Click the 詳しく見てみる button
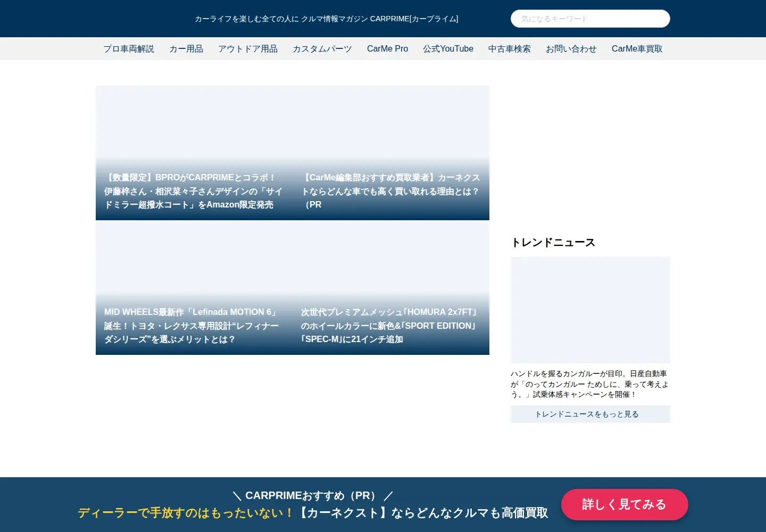Image resolution: width=766 pixels, height=532 pixels. pos(625,504)
